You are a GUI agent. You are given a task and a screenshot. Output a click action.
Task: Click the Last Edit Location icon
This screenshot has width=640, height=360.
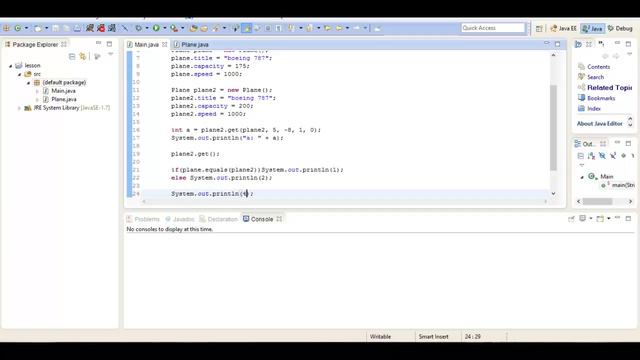[328, 28]
